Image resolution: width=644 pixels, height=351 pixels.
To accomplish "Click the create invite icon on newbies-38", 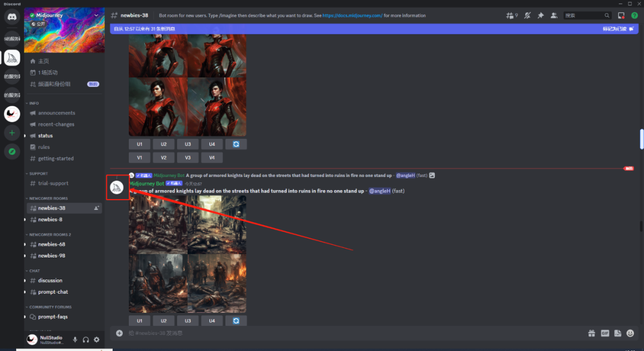I will 97,208.
